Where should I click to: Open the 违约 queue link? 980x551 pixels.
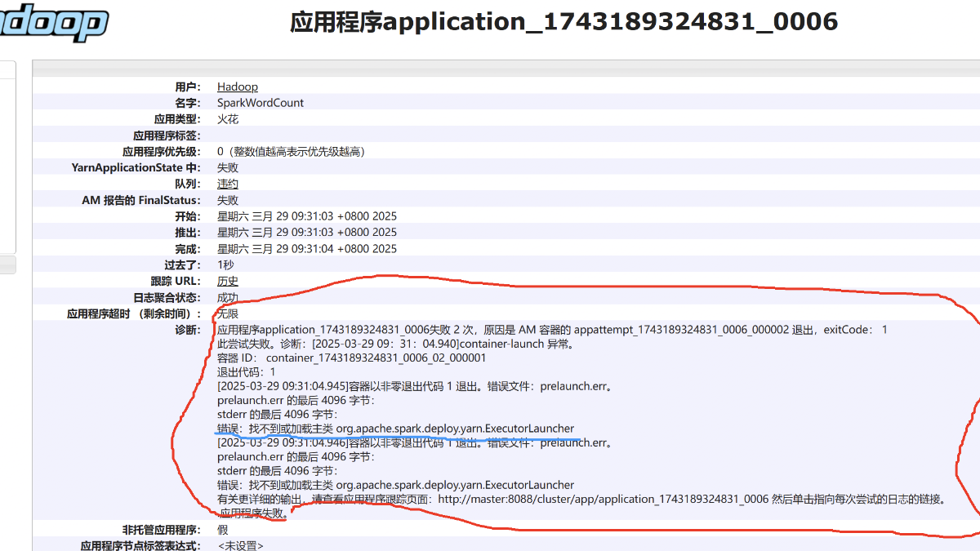coord(228,184)
